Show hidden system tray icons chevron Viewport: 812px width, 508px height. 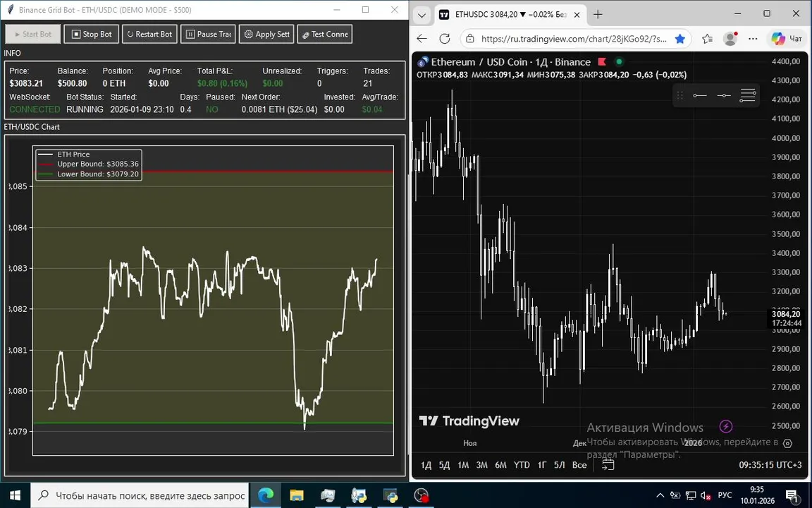[x=660, y=495]
